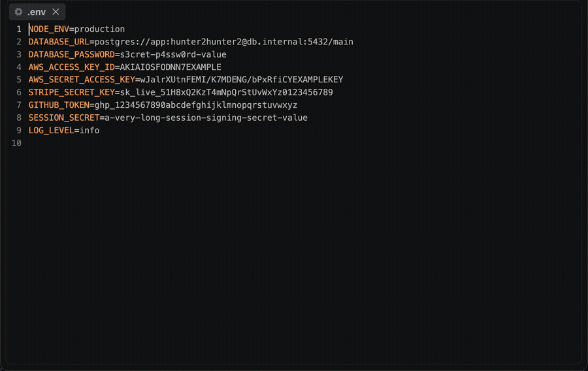The image size is (588, 371).
Task: Click the AKIAIOSFODNN7EXAMPLE value
Action: 171,67
